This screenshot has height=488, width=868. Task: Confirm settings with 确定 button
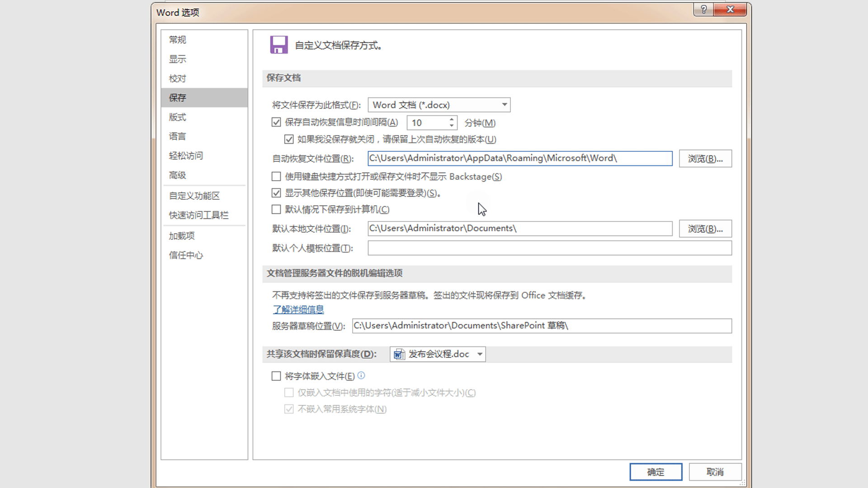656,472
